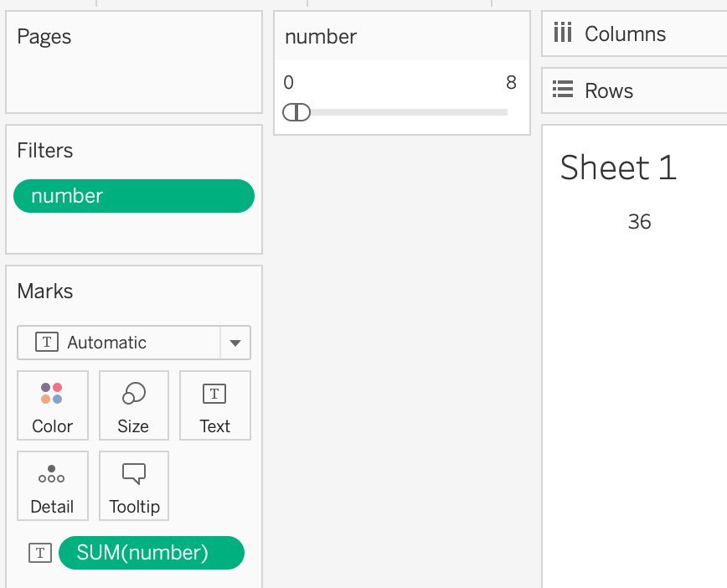Click the Text marks card button
This screenshot has height=588, width=727.
(214, 405)
